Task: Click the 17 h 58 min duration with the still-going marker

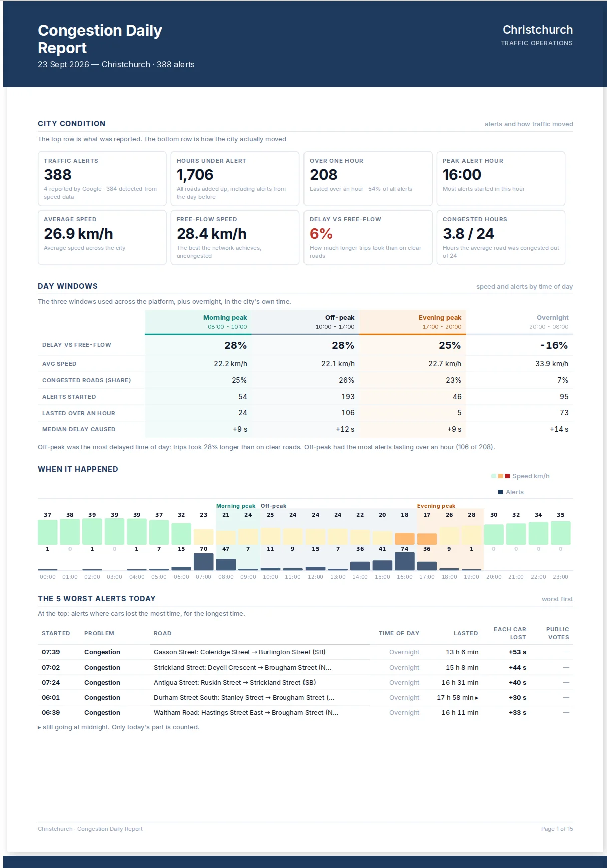Action: (x=458, y=698)
